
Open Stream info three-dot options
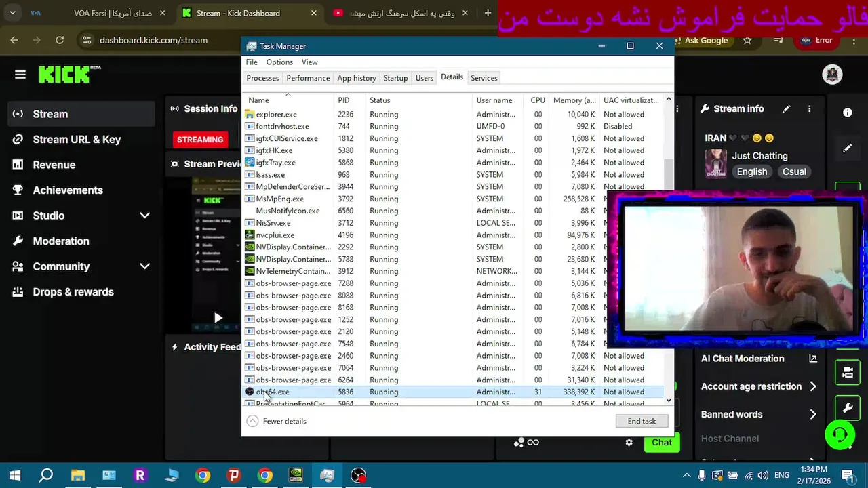(809, 108)
